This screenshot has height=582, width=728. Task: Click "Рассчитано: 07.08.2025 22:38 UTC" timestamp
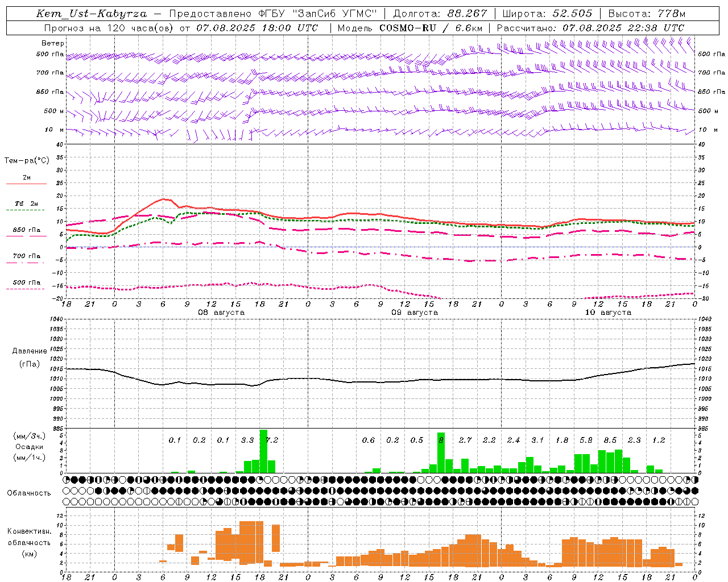590,28
